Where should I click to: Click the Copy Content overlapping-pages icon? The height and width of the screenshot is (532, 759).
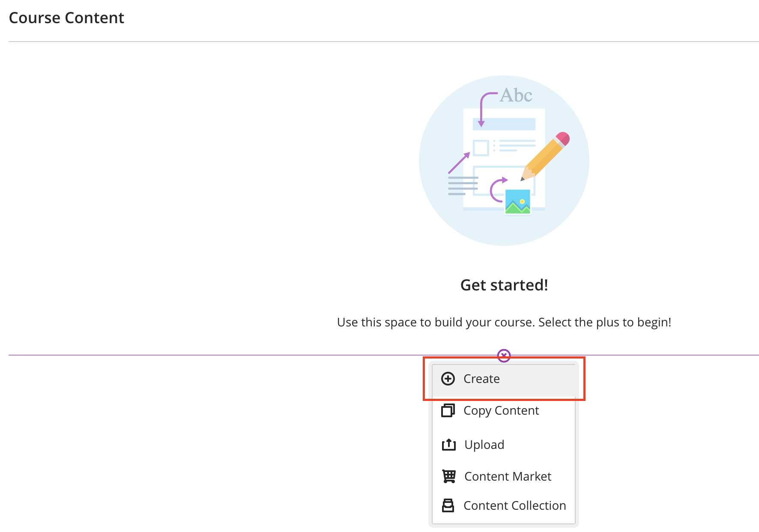pos(448,410)
